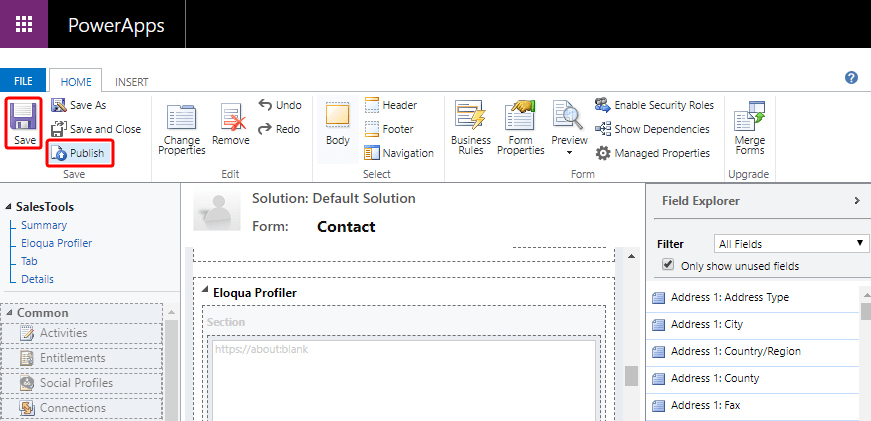Select the Section label in form
This screenshot has width=871, height=421.
226,322
